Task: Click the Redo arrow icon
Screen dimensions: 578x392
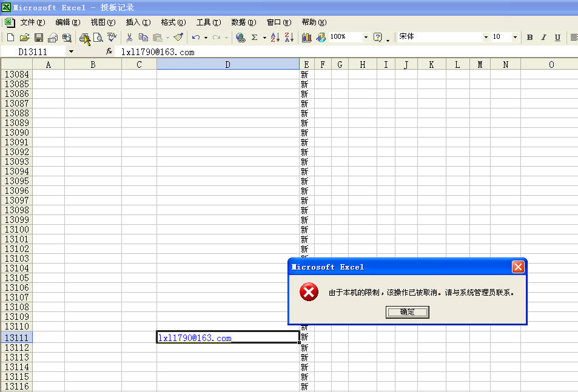Action: click(x=217, y=37)
